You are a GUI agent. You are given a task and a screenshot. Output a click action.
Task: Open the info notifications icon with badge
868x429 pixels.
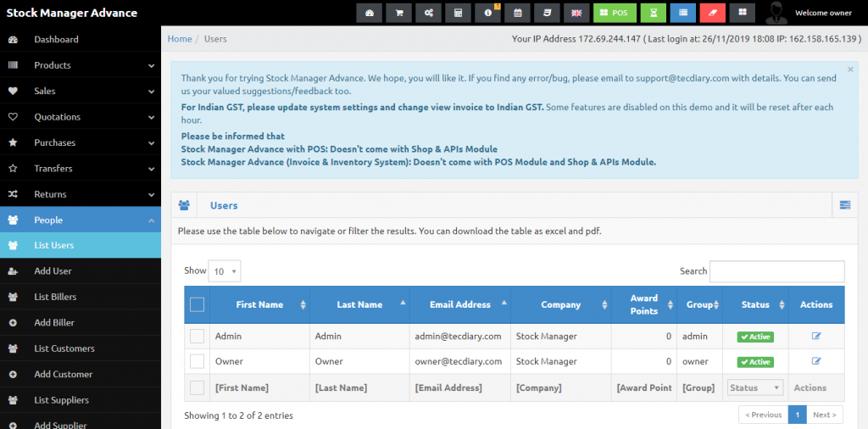pos(487,14)
